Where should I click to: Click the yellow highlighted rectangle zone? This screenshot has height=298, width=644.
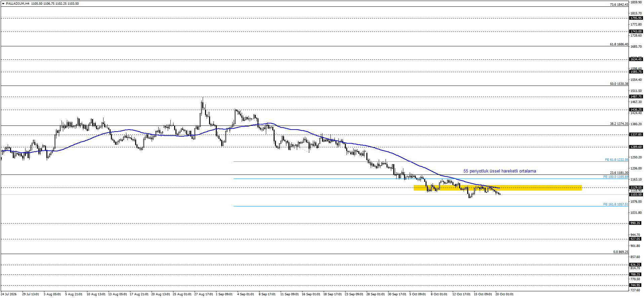(497, 188)
